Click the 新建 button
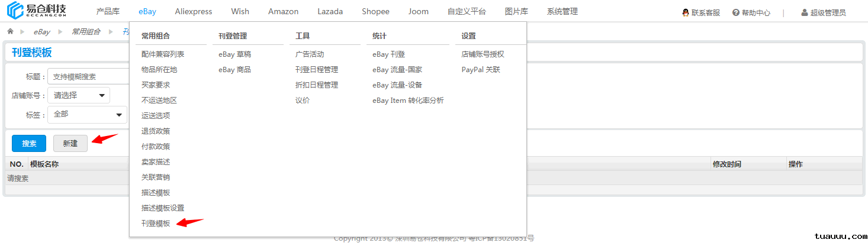The image size is (868, 246). tap(70, 144)
